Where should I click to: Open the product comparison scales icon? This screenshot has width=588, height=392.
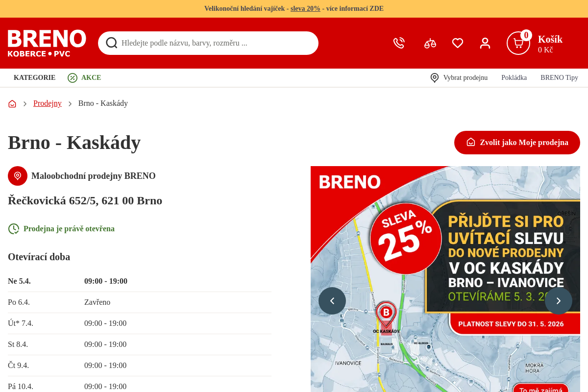pyautogui.click(x=430, y=43)
